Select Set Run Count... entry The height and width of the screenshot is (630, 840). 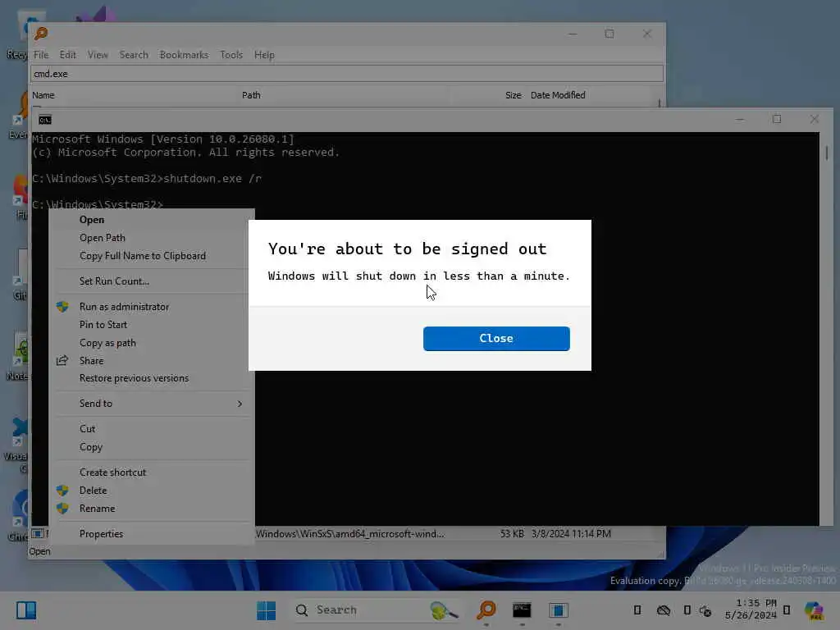114,281
